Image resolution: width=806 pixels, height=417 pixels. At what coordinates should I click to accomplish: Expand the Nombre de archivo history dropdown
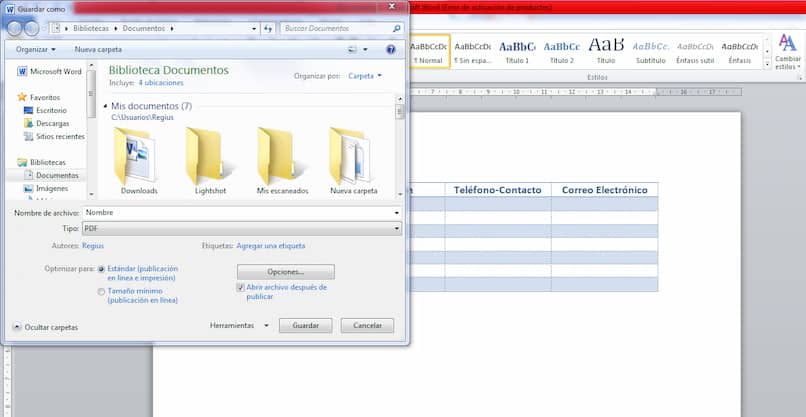pos(396,213)
